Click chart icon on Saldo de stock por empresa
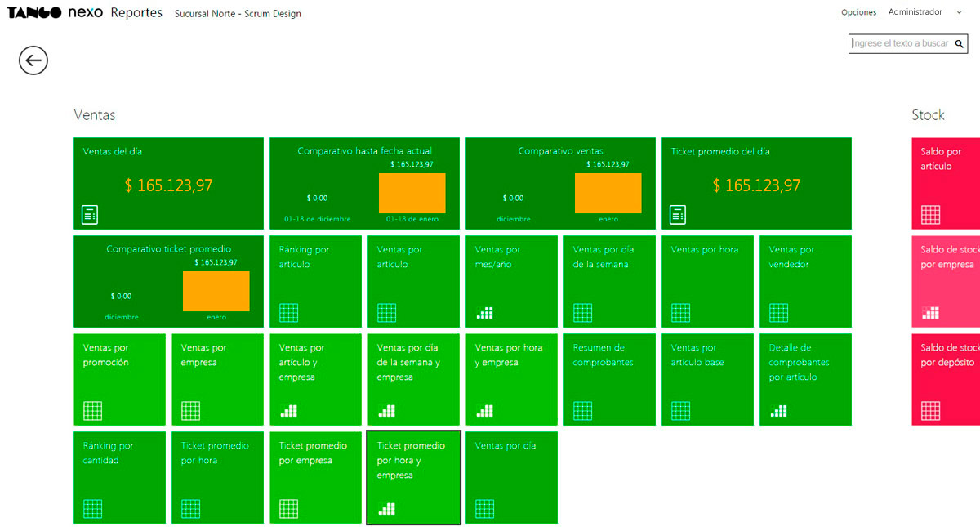 (930, 313)
